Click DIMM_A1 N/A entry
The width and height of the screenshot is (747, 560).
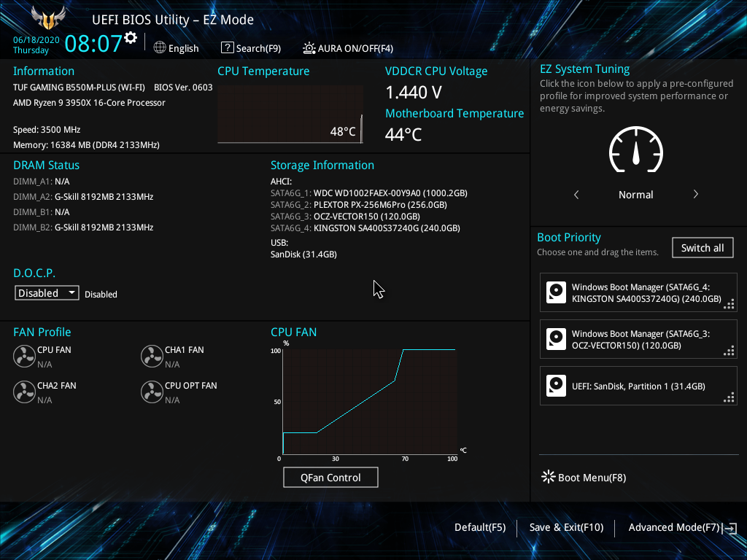point(42,182)
